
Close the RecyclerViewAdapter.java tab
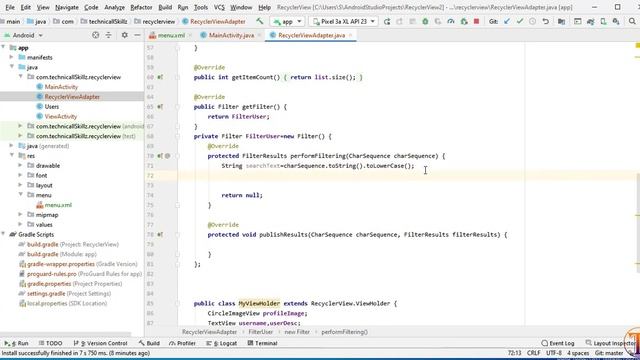click(351, 36)
